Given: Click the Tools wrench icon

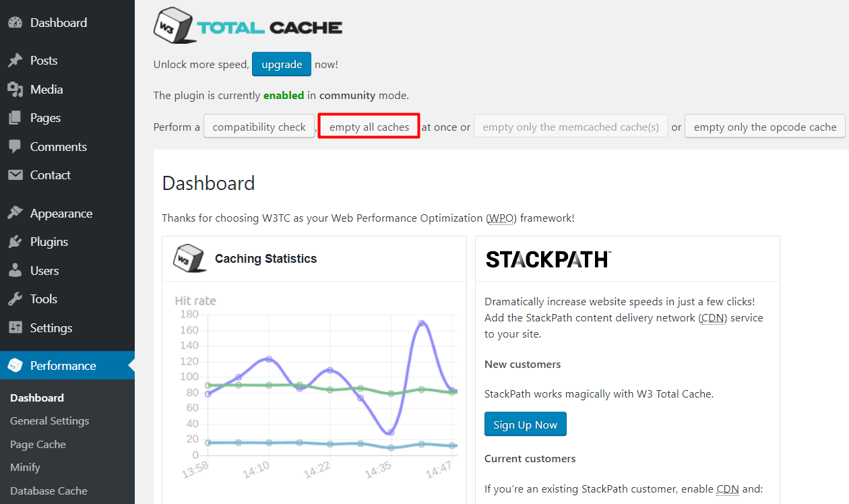Looking at the screenshot, I should [x=15, y=299].
